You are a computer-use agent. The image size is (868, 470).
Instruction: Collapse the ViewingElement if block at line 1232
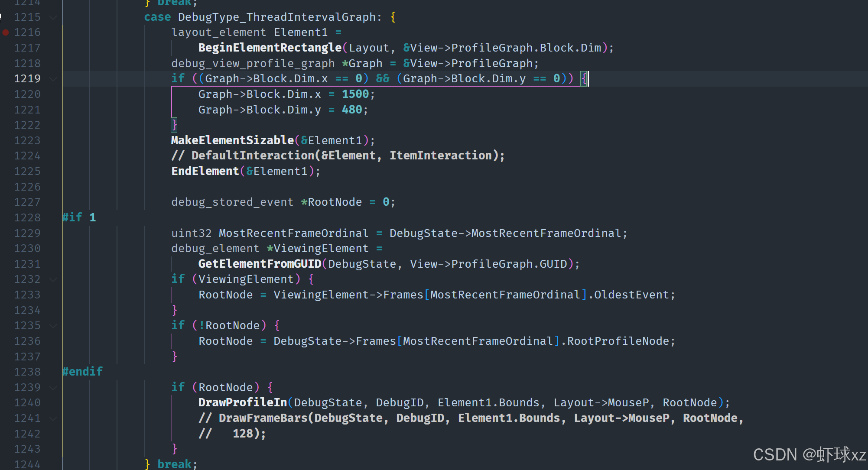(x=53, y=279)
